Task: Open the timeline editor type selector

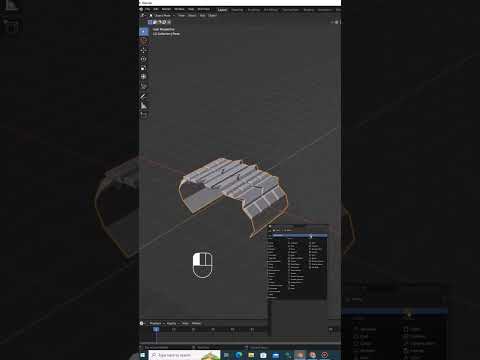Action: pyautogui.click(x=143, y=323)
